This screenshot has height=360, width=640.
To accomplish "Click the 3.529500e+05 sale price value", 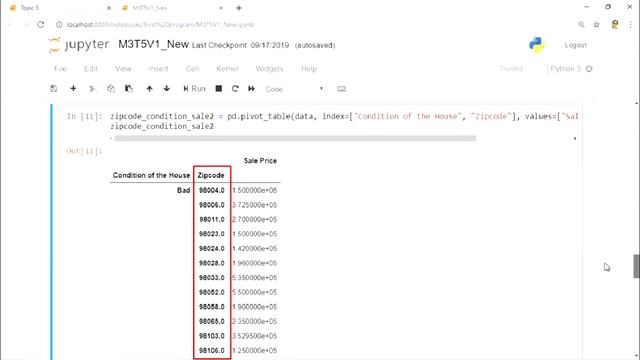I will click(255, 336).
